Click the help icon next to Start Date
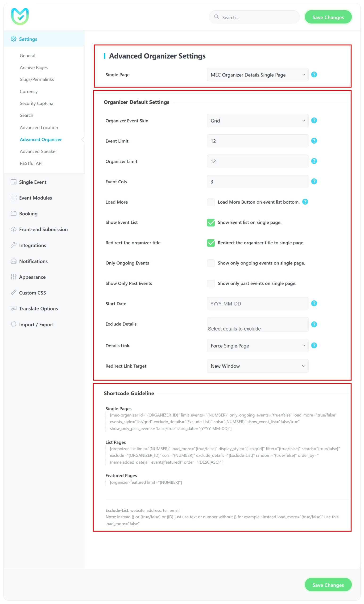364x604 pixels. click(314, 303)
